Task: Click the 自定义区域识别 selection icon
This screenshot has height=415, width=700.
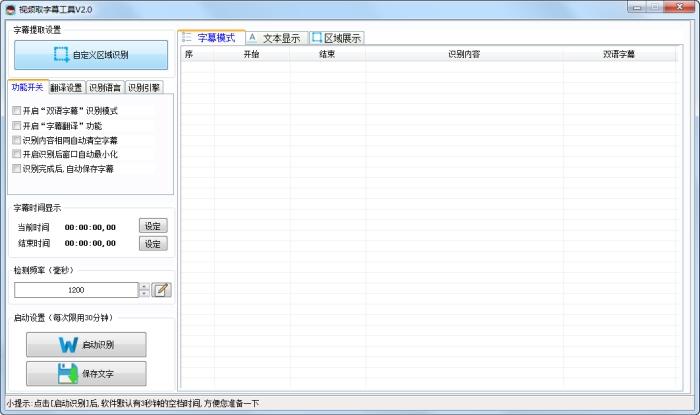Action: 61,54
